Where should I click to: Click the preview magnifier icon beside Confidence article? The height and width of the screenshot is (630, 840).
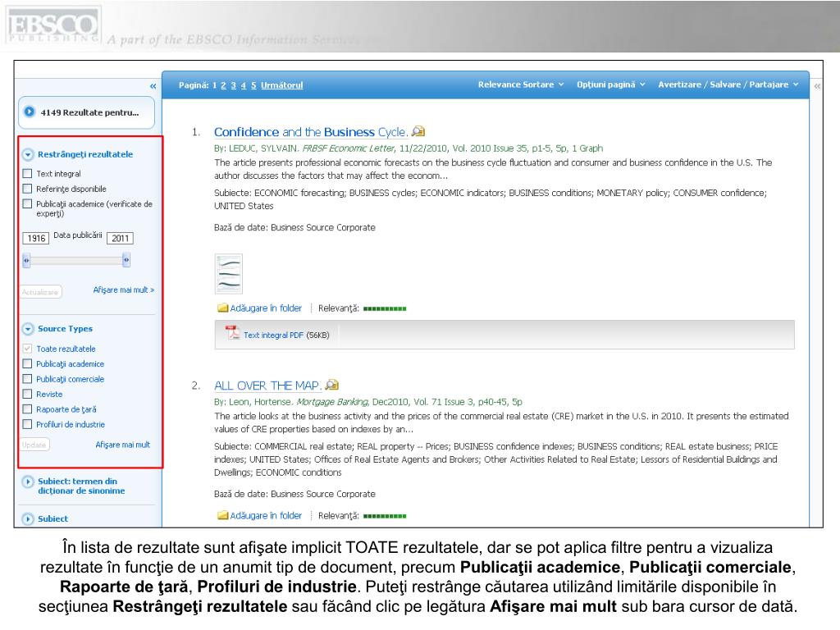[418, 131]
